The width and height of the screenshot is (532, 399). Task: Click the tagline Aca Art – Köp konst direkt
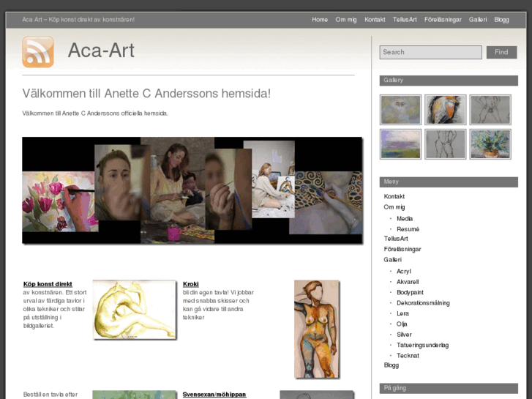(78, 20)
